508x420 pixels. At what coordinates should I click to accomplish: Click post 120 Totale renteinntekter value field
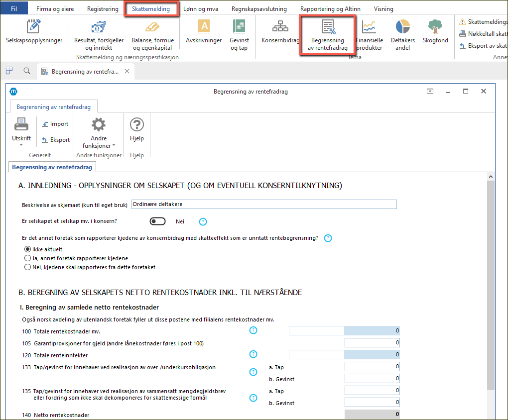(372, 355)
